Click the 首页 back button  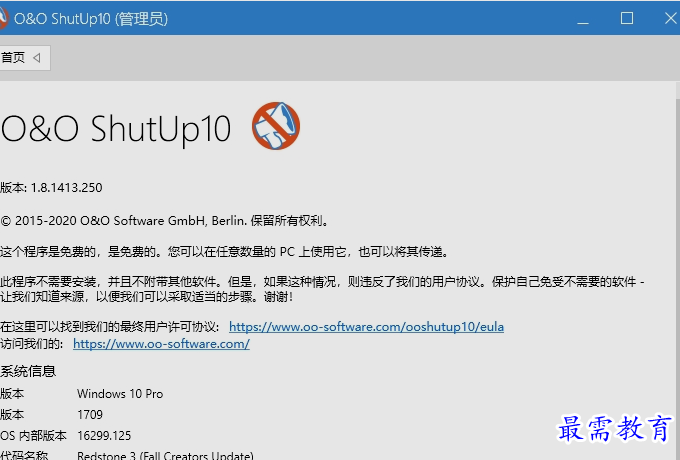click(25, 58)
